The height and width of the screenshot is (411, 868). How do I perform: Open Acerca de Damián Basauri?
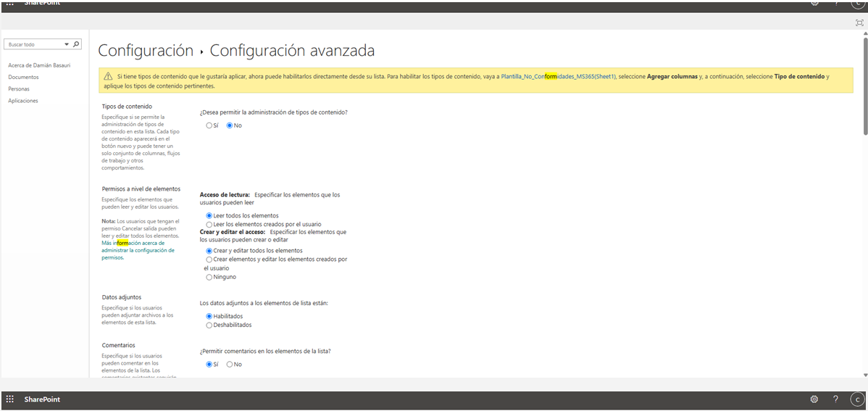(x=38, y=65)
